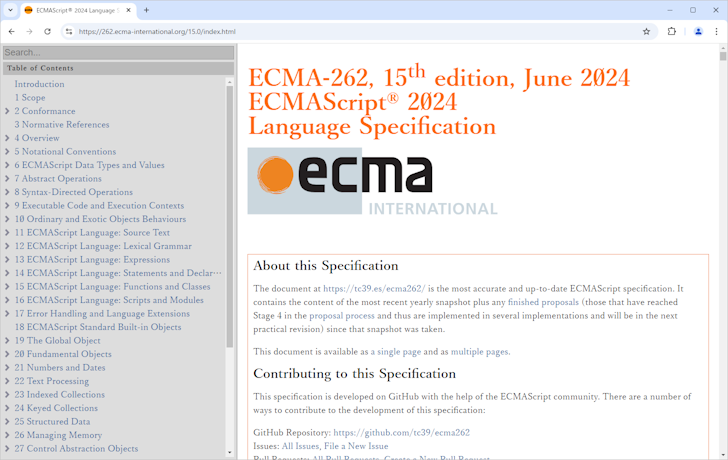The width and height of the screenshot is (728, 460).
Task: Expand 27 Control Abstraction Objects arrow
Action: (x=7, y=448)
